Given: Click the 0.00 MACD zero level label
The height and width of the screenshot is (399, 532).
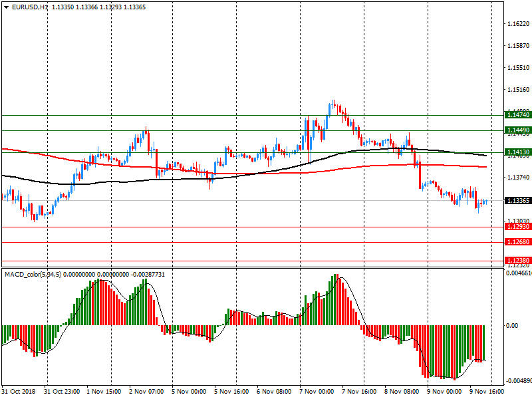Looking at the screenshot, I should [512, 326].
